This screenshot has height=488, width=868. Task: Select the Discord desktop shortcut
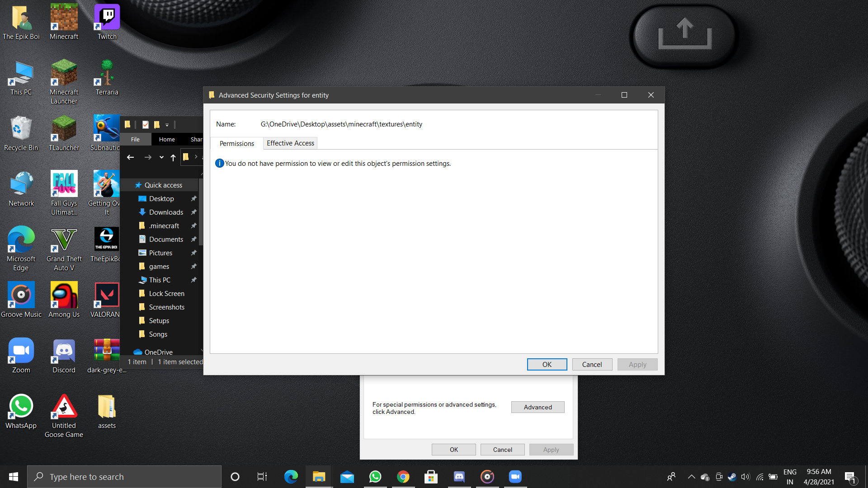pos(64,355)
